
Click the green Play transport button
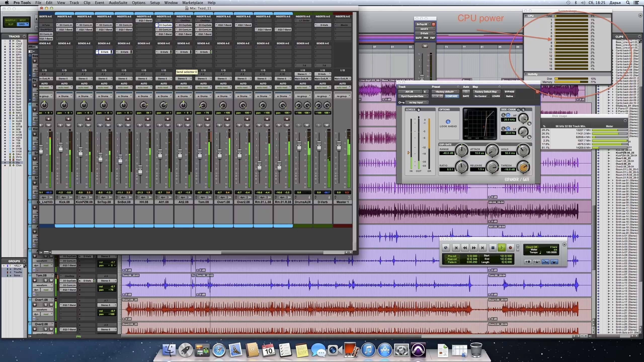click(x=502, y=248)
